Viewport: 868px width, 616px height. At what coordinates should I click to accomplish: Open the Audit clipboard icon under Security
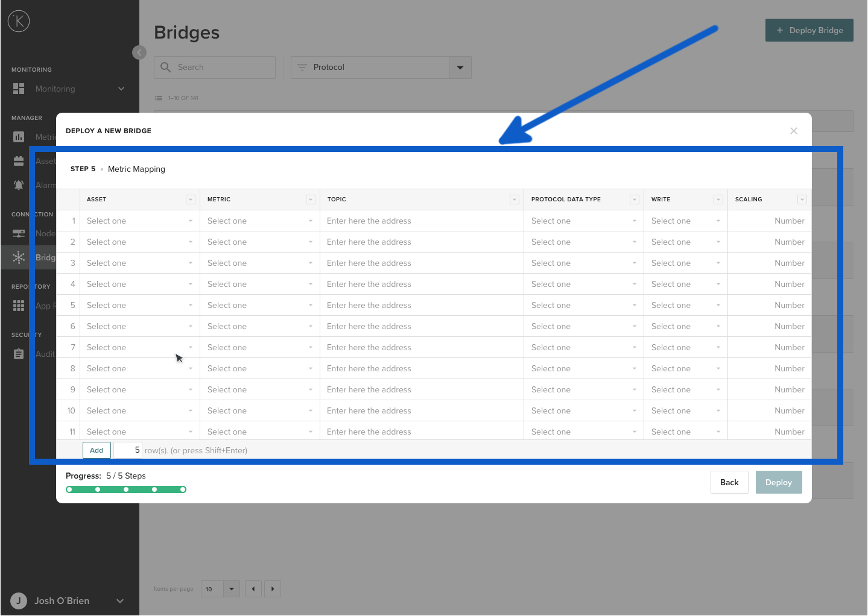pyautogui.click(x=18, y=354)
